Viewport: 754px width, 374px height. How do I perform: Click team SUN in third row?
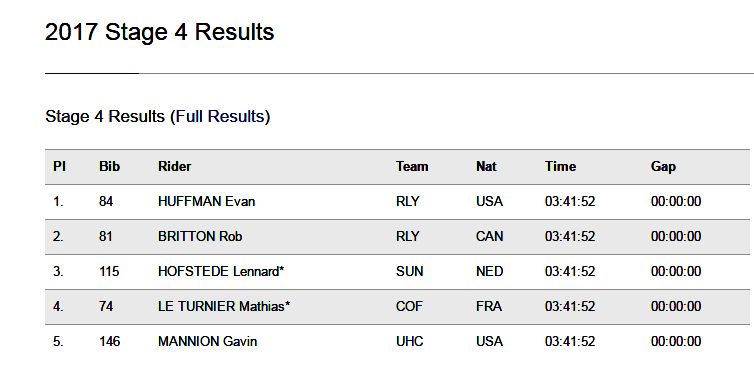(409, 272)
